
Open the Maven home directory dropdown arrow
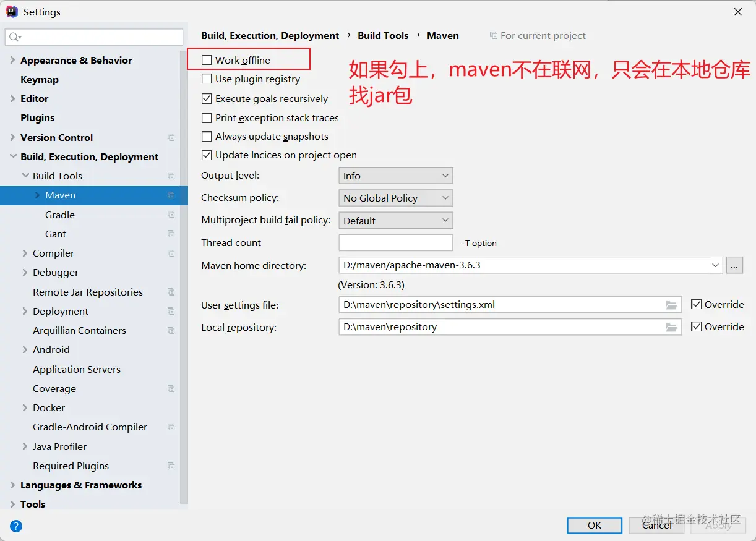[x=716, y=265]
